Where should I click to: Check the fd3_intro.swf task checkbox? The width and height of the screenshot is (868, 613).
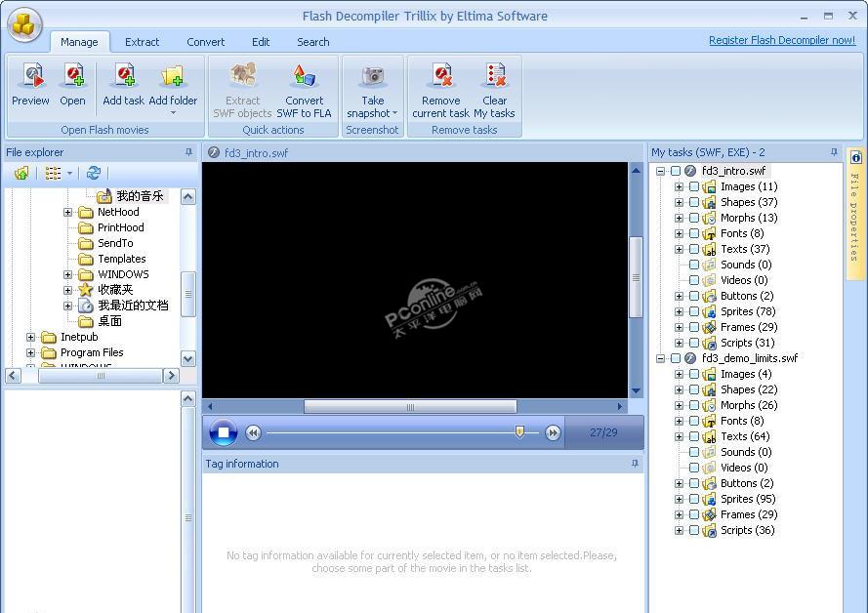[x=676, y=171]
